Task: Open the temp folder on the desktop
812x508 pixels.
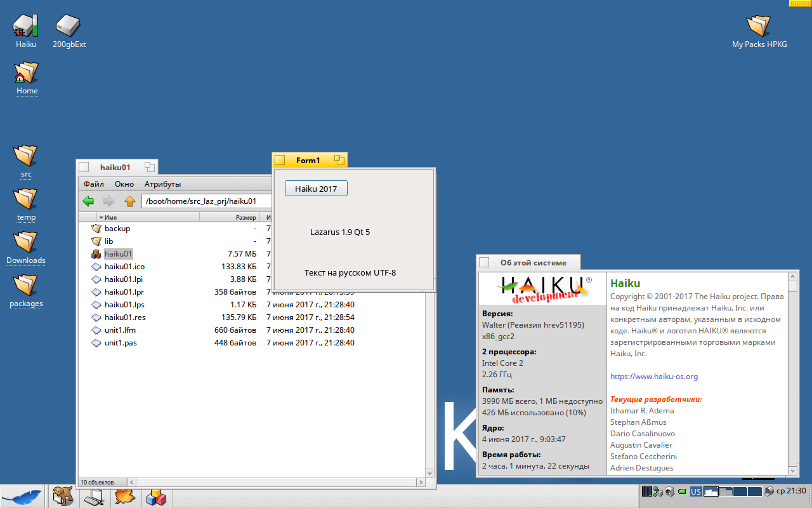Action: coord(26,199)
